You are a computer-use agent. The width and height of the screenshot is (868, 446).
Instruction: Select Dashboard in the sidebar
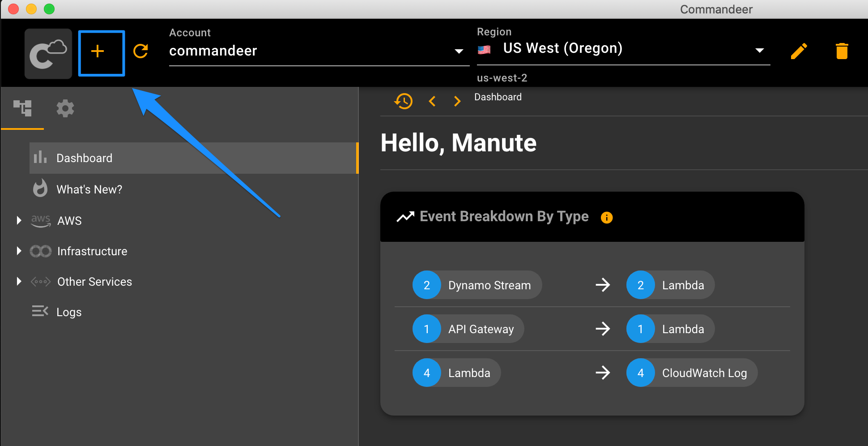pos(194,158)
